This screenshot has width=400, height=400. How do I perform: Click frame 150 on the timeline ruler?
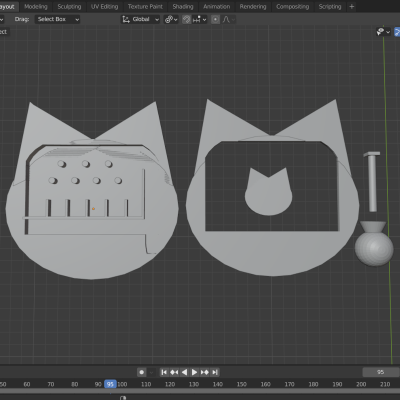[x=241, y=384]
